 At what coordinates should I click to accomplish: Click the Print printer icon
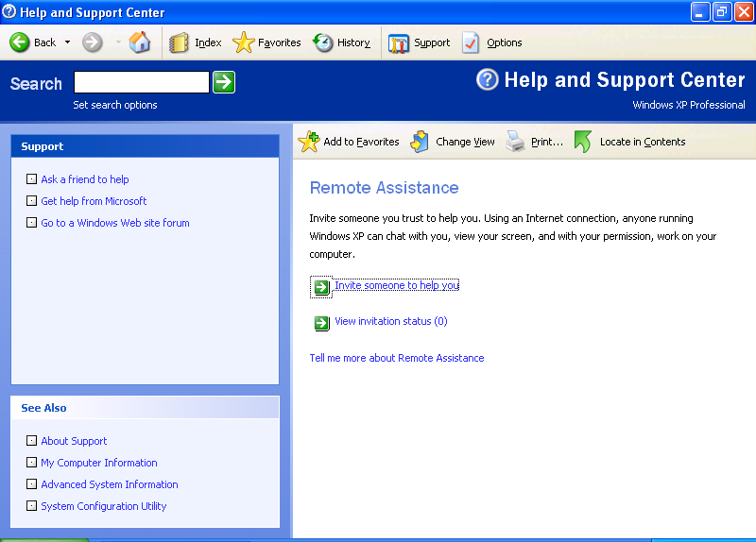(x=515, y=142)
